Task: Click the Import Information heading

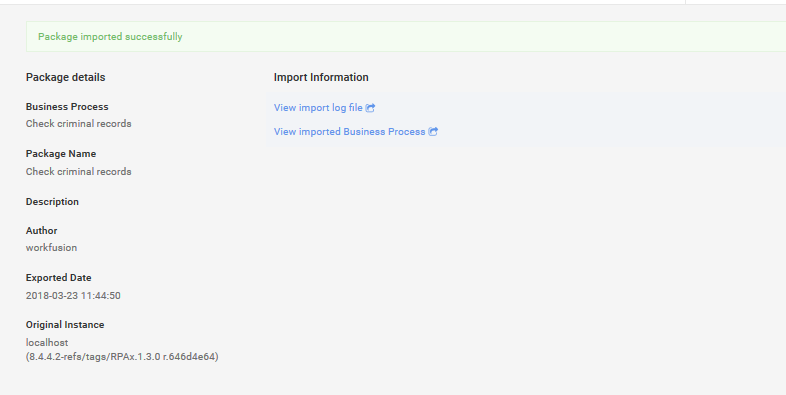Action: pyautogui.click(x=321, y=77)
